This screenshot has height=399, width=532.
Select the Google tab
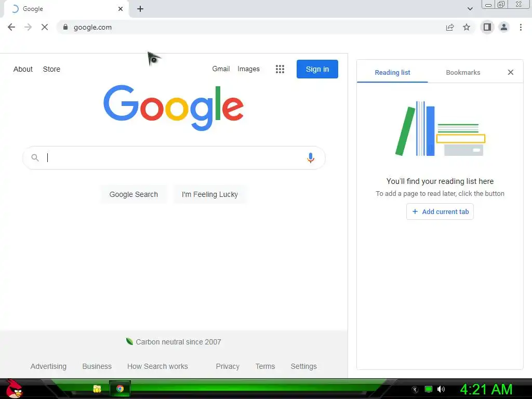(x=66, y=9)
